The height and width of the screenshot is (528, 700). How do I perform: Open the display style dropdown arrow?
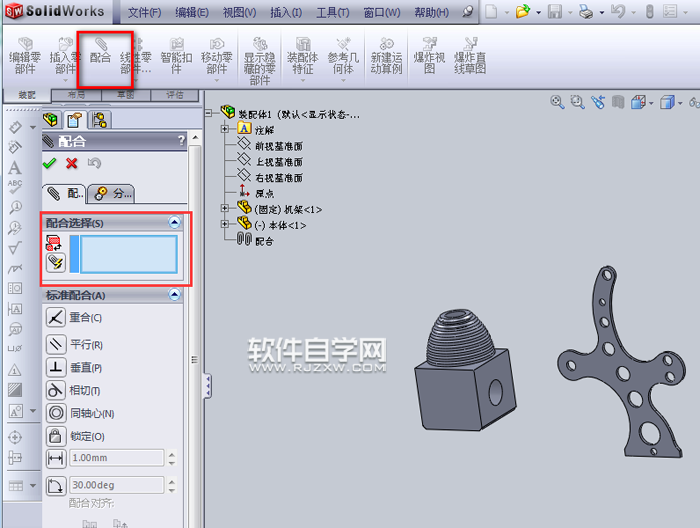pos(680,103)
